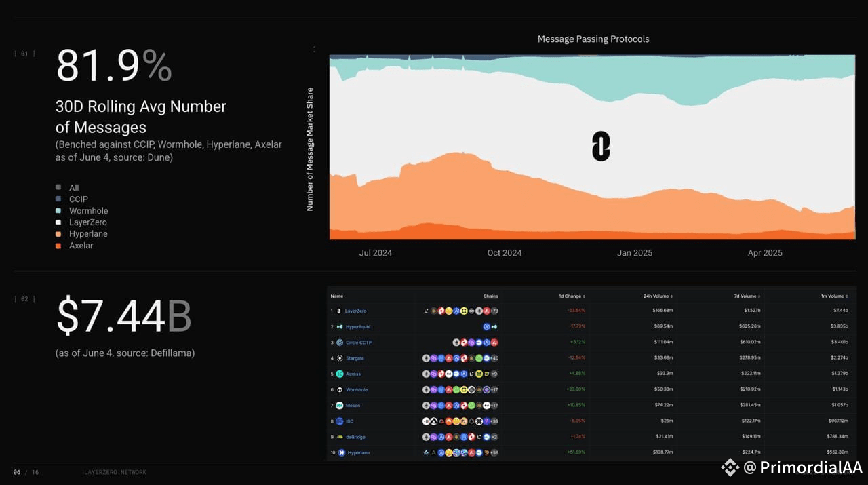This screenshot has height=485, width=868.
Task: Click the Hyperlane legend label
Action: [x=88, y=233]
